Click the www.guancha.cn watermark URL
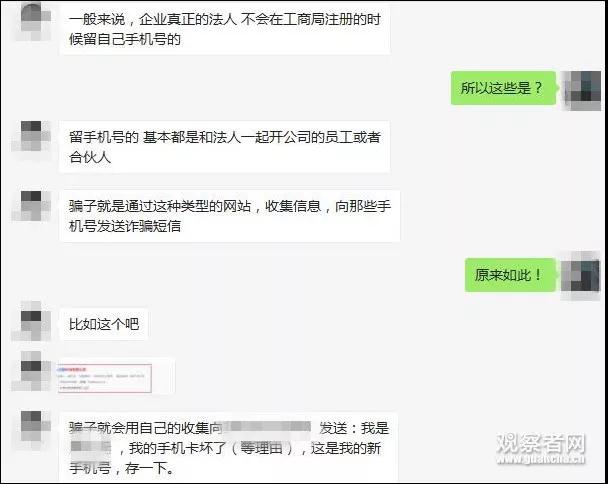The width and height of the screenshot is (608, 484). pyautogui.click(x=541, y=459)
